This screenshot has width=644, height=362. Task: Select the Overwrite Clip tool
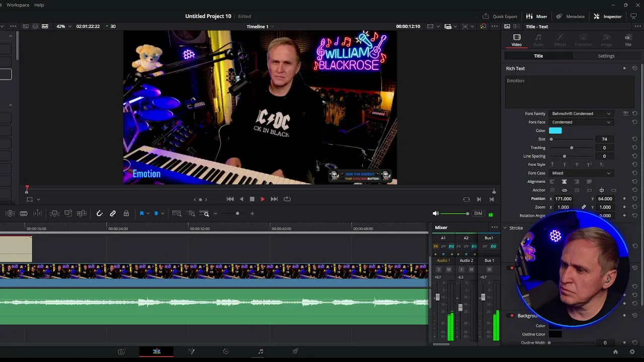pos(68,214)
